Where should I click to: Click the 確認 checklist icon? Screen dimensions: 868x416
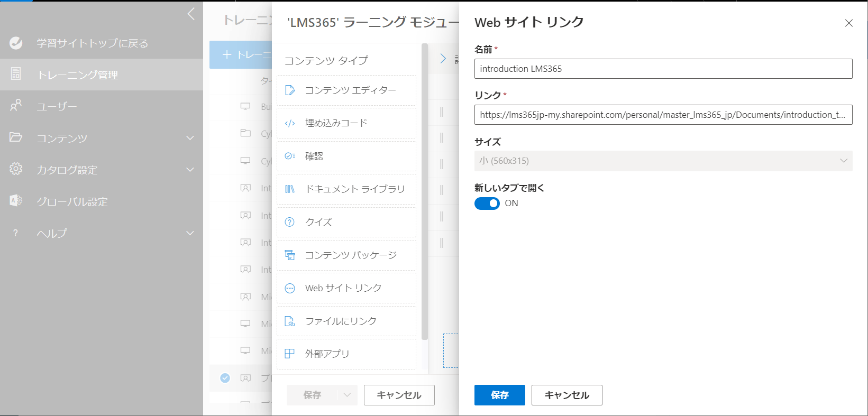290,156
